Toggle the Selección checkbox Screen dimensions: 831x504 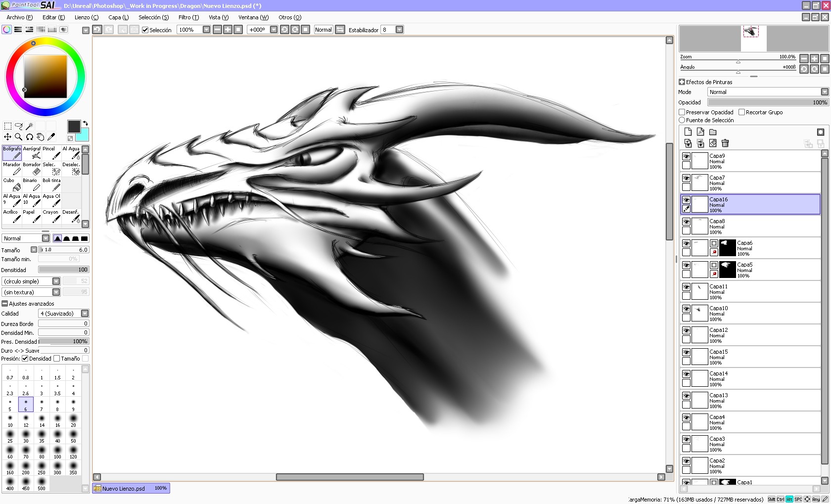(x=145, y=30)
